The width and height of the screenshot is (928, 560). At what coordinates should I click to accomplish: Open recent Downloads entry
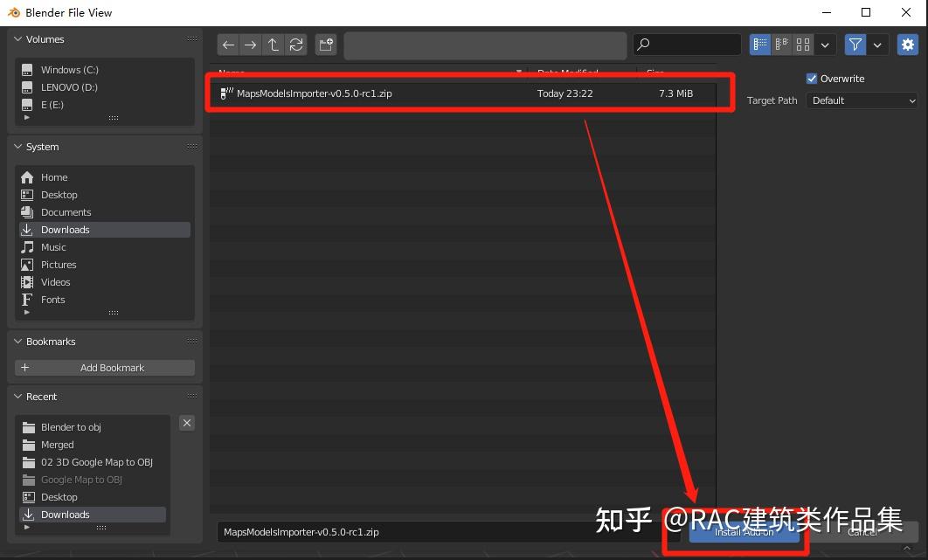click(x=93, y=515)
